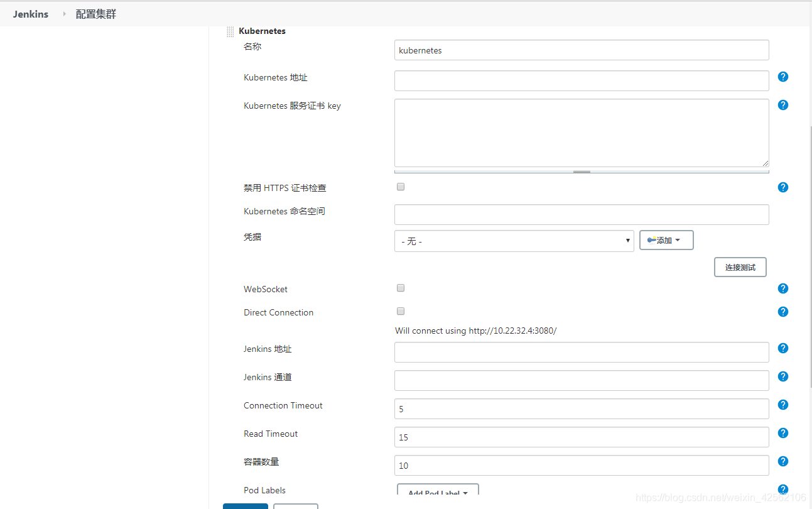
Task: Focus the Kubernetes 地址 input field
Action: click(582, 80)
